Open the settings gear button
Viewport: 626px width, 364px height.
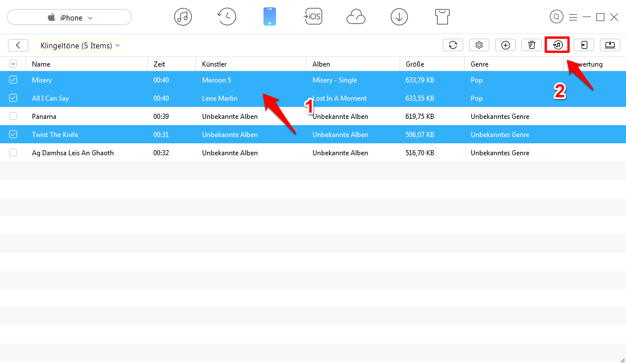pyautogui.click(x=479, y=45)
